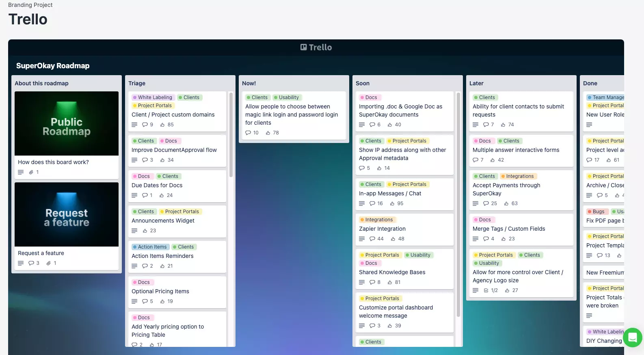644x355 pixels.
Task: Click the comments icon on Action Items Reminders
Action: (x=145, y=266)
